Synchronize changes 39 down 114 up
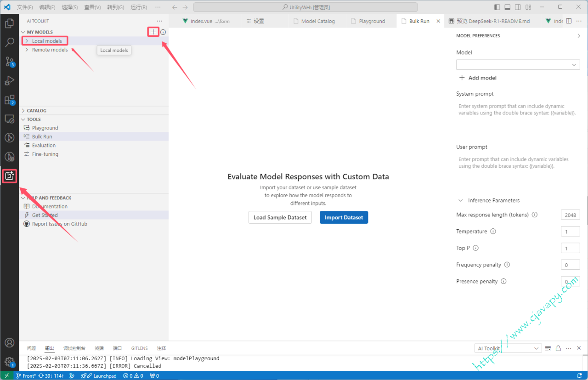This screenshot has height=380, width=588. click(51, 376)
